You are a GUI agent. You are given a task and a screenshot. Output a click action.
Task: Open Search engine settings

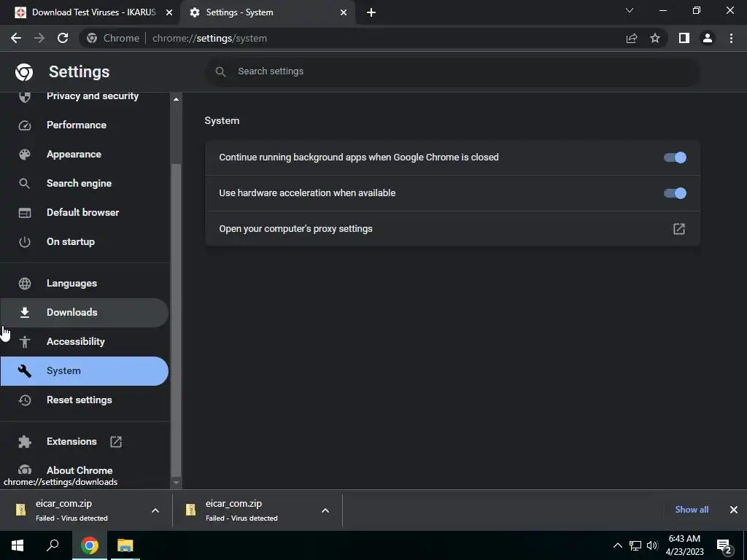(x=85, y=183)
